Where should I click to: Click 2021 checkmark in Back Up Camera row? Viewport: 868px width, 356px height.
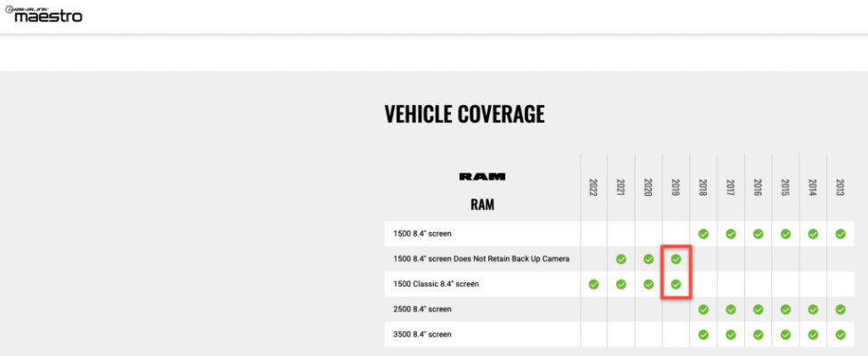(621, 259)
